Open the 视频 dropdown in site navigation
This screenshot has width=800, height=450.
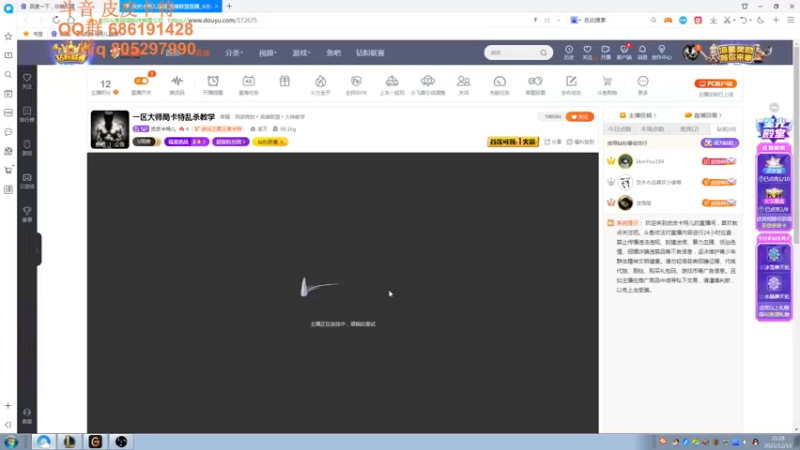coord(267,53)
